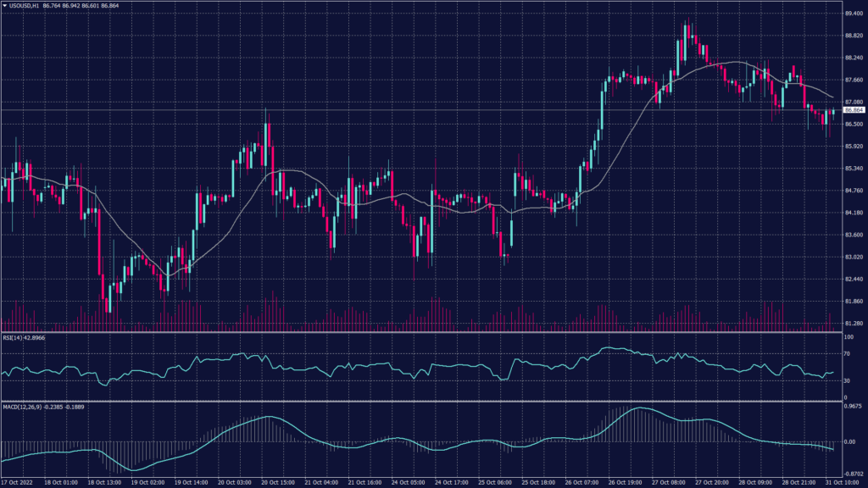Click the MACD 0.9675 scale value
868x488 pixels.
853,408
